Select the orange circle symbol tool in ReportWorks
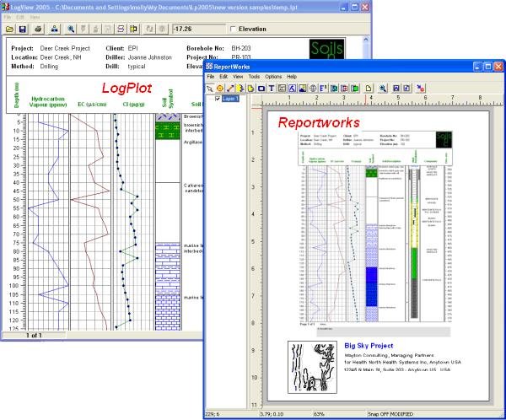The height and width of the screenshot is (420, 506). point(220,88)
